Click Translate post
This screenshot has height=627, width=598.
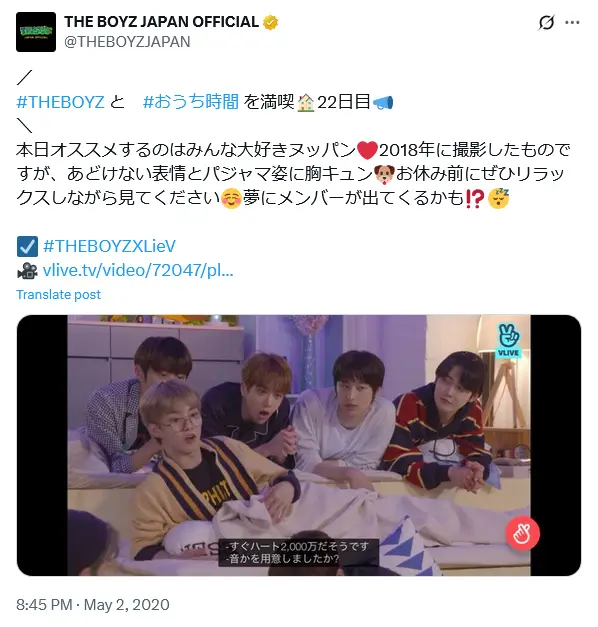tap(58, 295)
